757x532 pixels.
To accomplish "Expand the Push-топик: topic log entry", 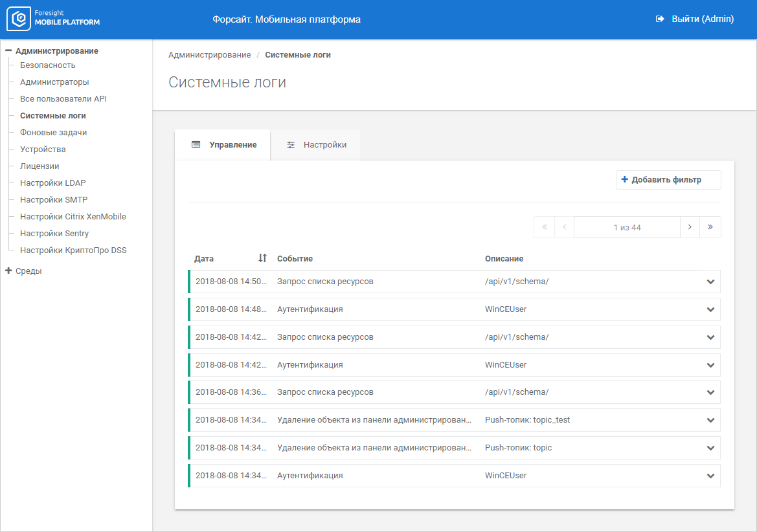I will point(710,448).
